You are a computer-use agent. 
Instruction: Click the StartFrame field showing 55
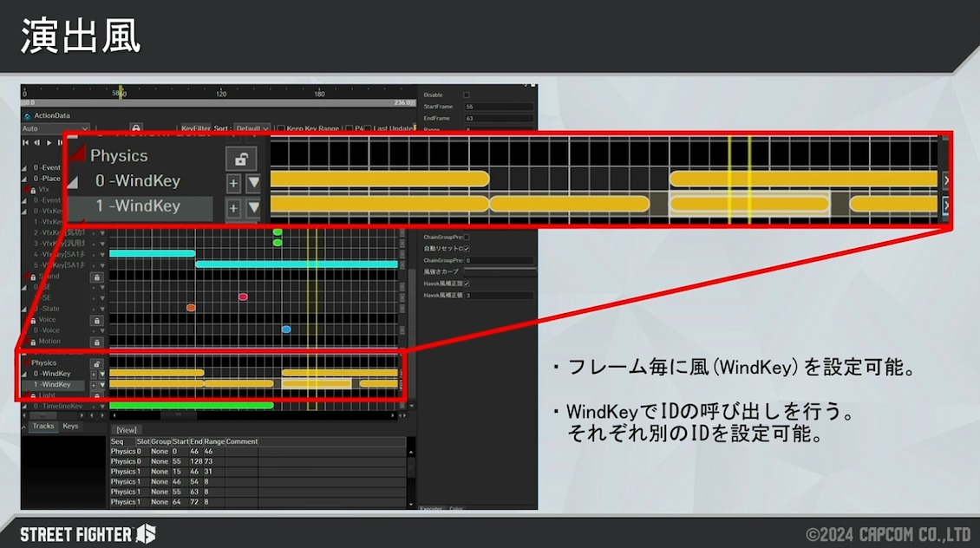tap(499, 107)
